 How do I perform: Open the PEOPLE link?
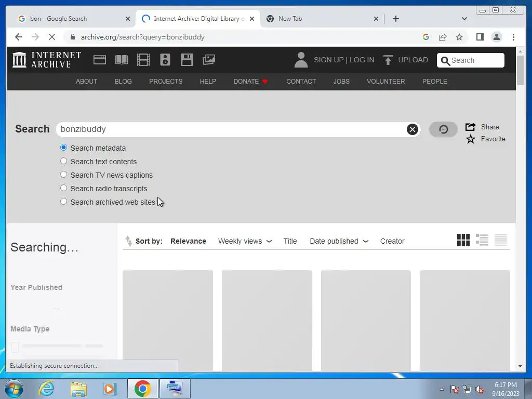(435, 82)
